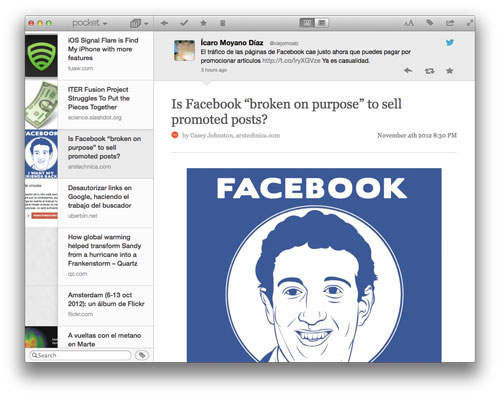Click the magnifier icon in search box
The width and height of the screenshot is (500, 397).
(34, 355)
